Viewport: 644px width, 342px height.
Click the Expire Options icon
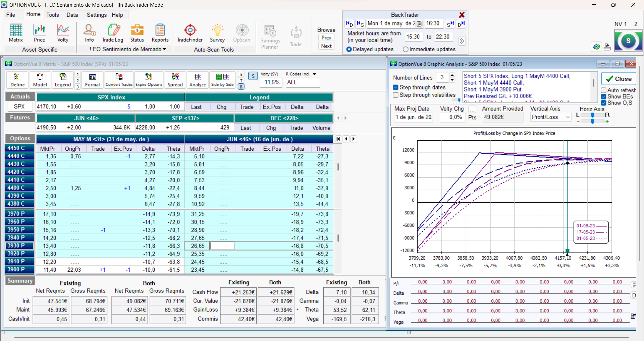(x=149, y=80)
